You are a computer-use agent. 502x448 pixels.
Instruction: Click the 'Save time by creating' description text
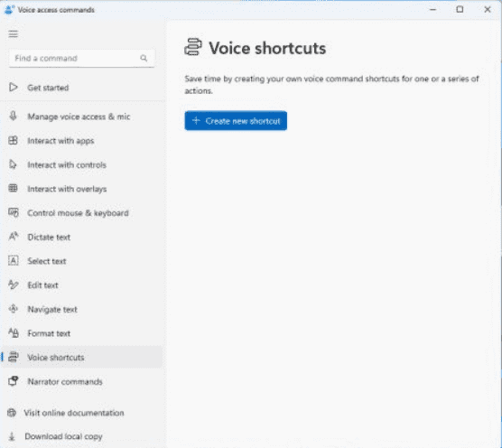(331, 85)
